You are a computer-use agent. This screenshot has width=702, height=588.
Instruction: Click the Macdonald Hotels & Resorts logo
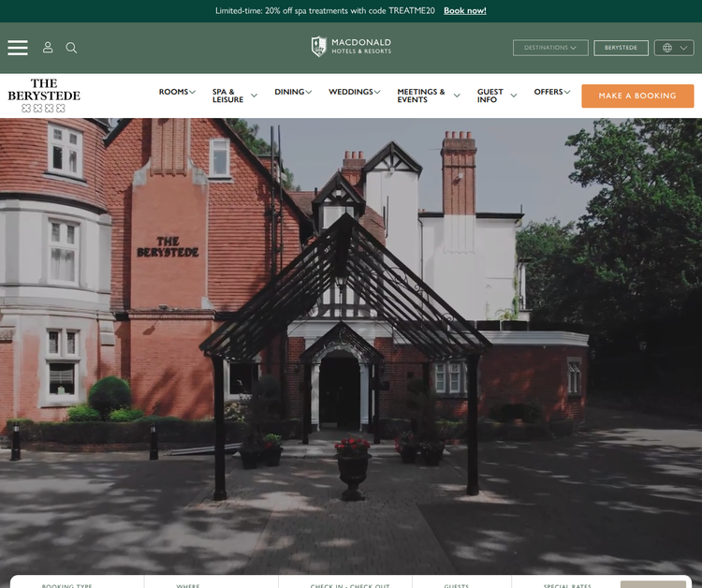click(x=351, y=46)
